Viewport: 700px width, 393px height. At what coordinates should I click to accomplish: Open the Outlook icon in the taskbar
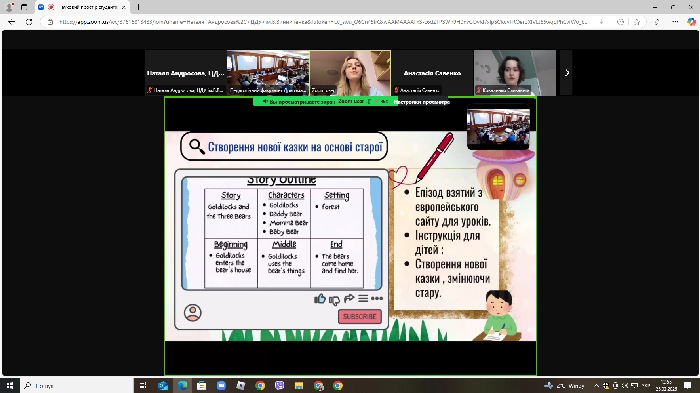163,385
